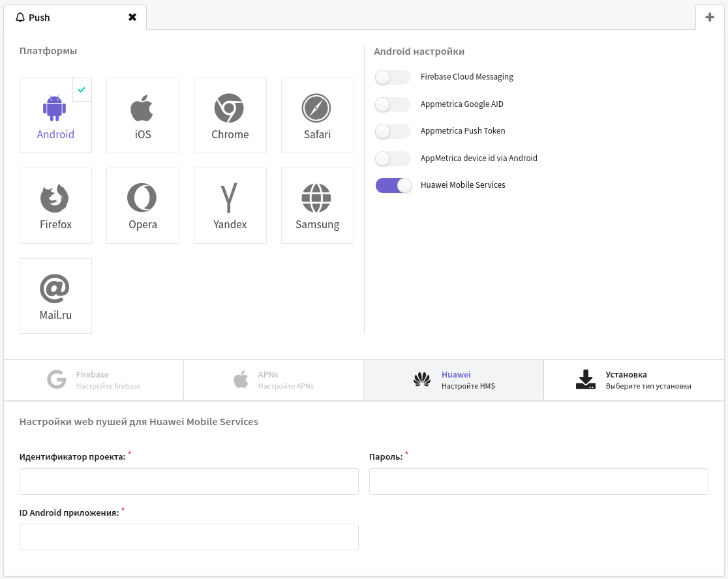Turn on Appmetrica Push Token switch
Screen dimensions: 728x579
point(393,131)
